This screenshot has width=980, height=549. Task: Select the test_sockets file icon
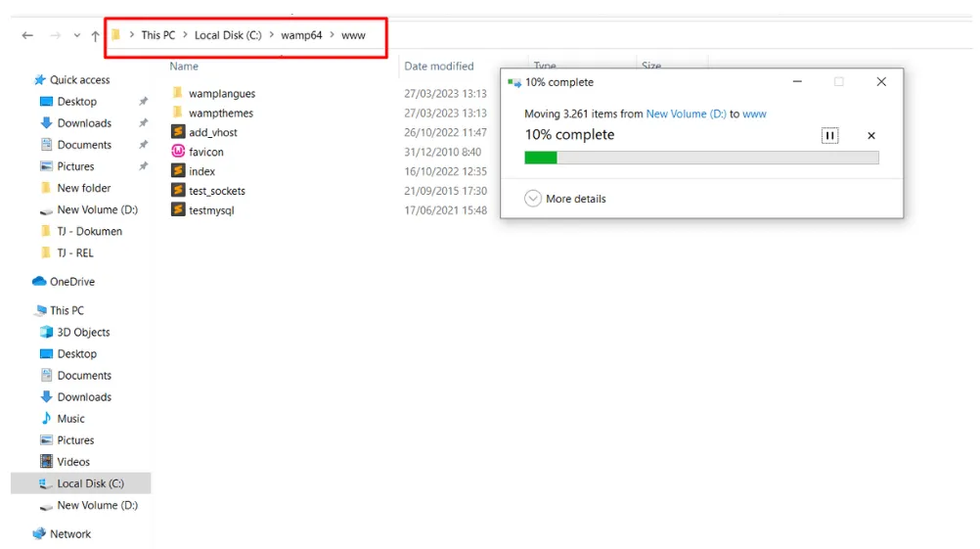pyautogui.click(x=178, y=190)
